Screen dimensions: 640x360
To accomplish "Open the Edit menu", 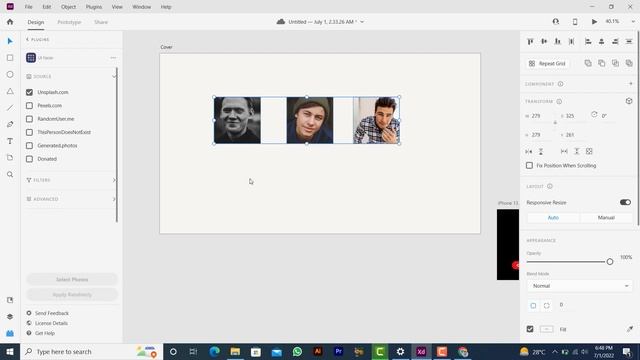I will click(x=47, y=7).
